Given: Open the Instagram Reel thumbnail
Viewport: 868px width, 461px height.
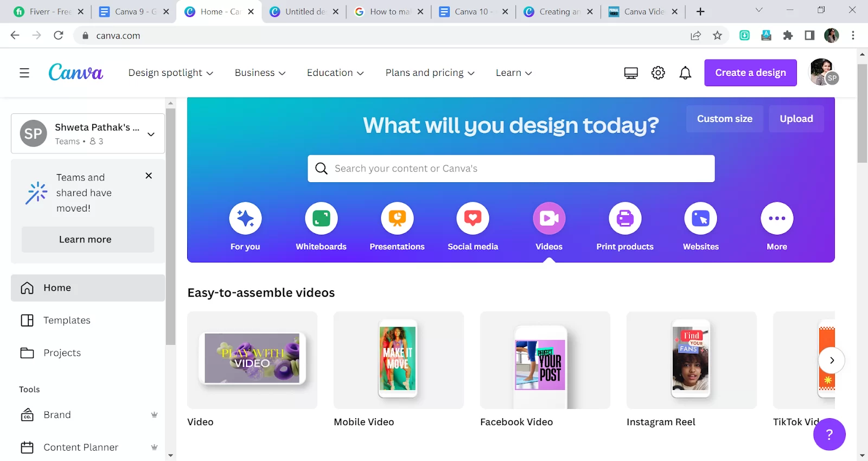Looking at the screenshot, I should click(x=692, y=360).
